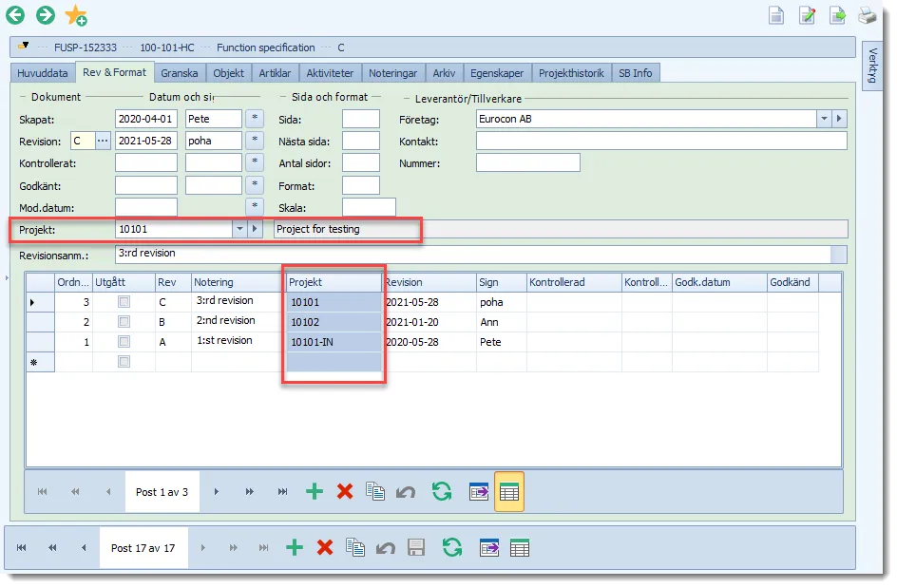Open the blank document icon at top right
The height and width of the screenshot is (588, 897).
[x=776, y=15]
